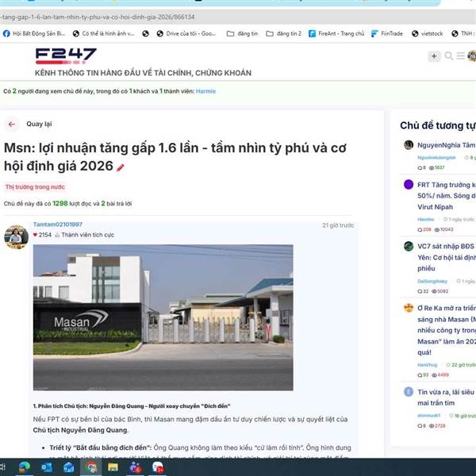Click avatar of VC7 sát nhập topic
The height and width of the screenshot is (476, 476).
coord(409,246)
